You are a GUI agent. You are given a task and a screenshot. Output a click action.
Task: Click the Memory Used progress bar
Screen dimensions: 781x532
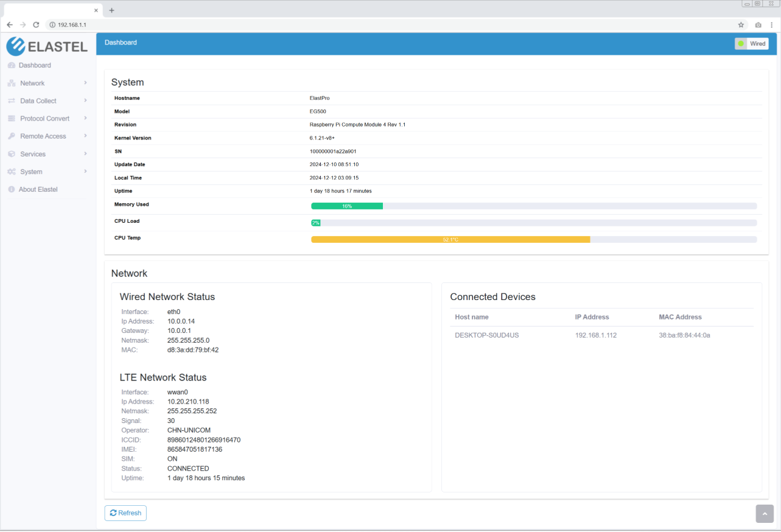(534, 206)
